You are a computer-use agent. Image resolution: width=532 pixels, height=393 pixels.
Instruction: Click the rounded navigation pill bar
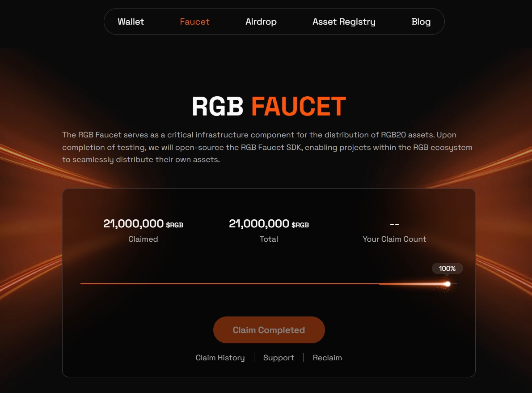[274, 21]
